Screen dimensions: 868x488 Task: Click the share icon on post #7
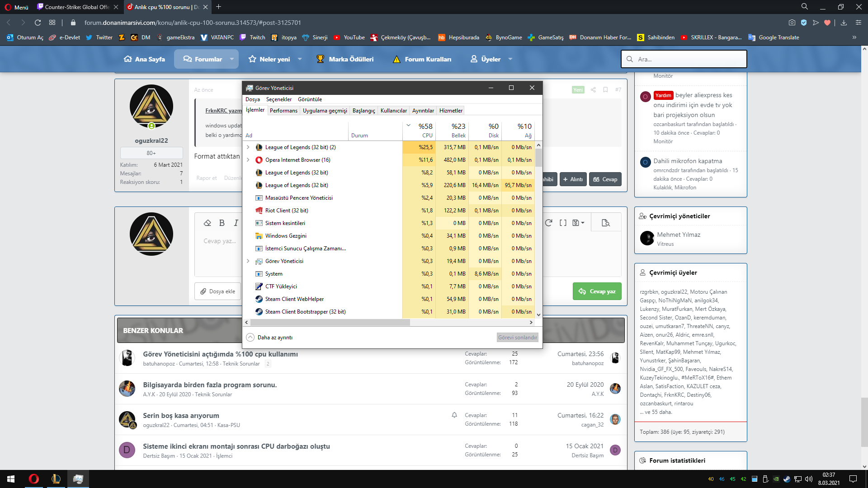click(x=593, y=89)
